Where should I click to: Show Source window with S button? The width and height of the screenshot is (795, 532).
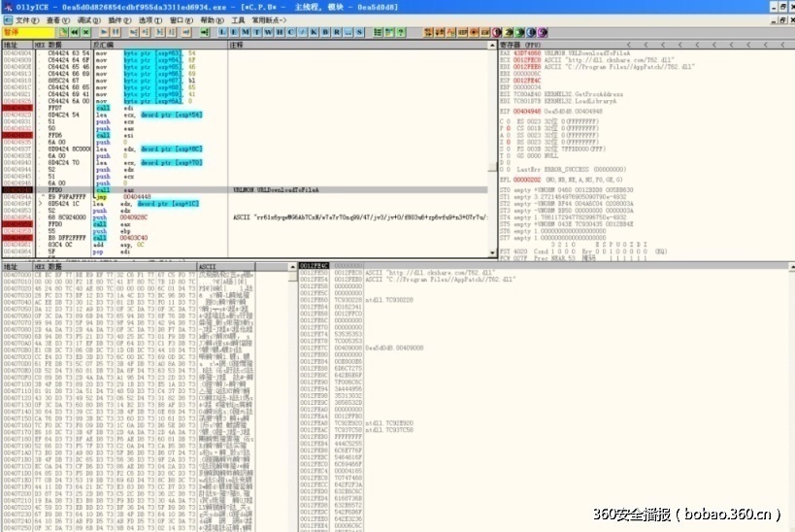tap(359, 32)
